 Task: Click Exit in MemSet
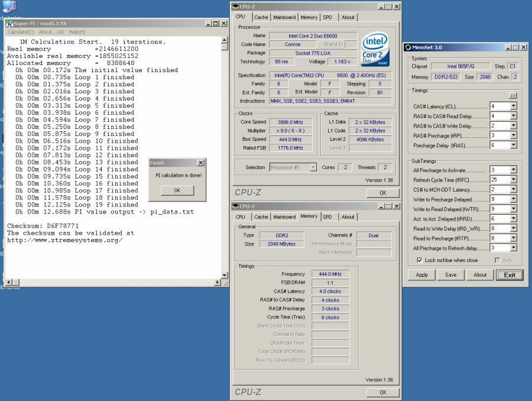point(510,275)
